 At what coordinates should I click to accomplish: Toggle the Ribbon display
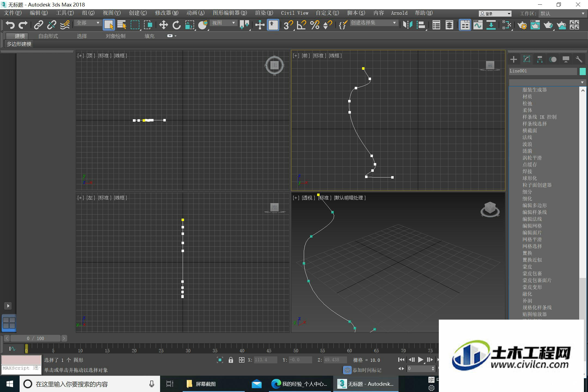click(x=465, y=25)
